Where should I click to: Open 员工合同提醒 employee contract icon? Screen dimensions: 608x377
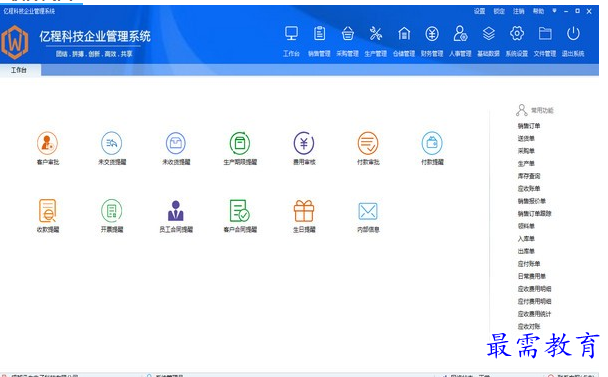pyautogui.click(x=176, y=211)
